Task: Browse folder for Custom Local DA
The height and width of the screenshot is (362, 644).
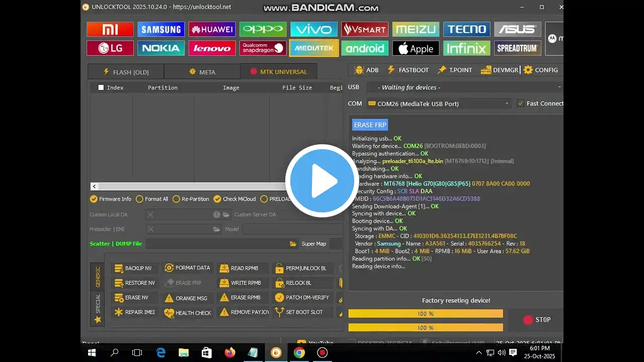Action: (226, 215)
